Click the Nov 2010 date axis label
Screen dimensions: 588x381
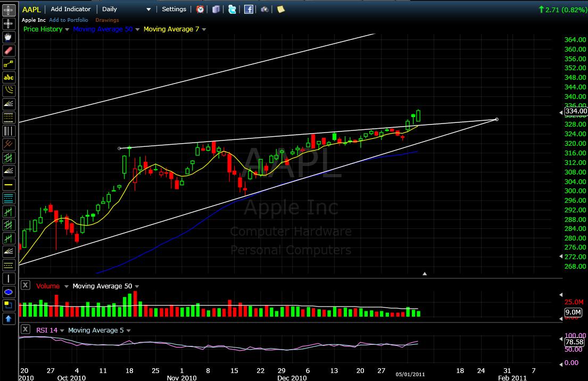(x=182, y=378)
